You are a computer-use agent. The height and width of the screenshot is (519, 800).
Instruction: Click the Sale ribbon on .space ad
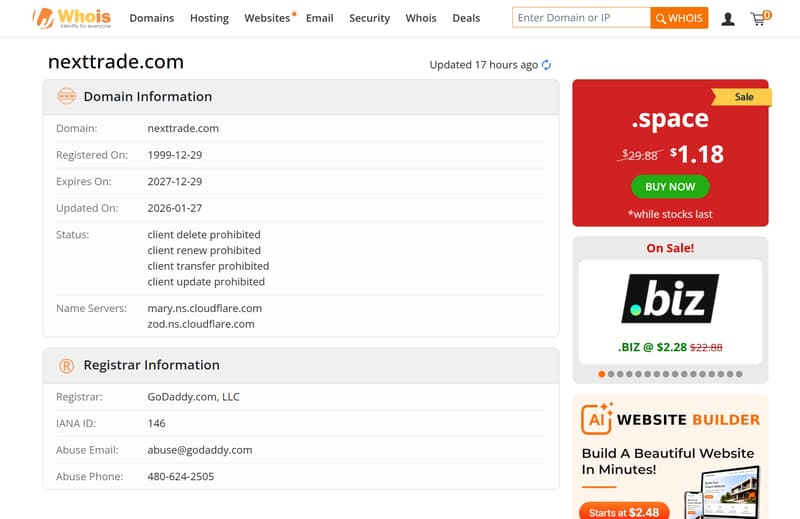pos(743,97)
